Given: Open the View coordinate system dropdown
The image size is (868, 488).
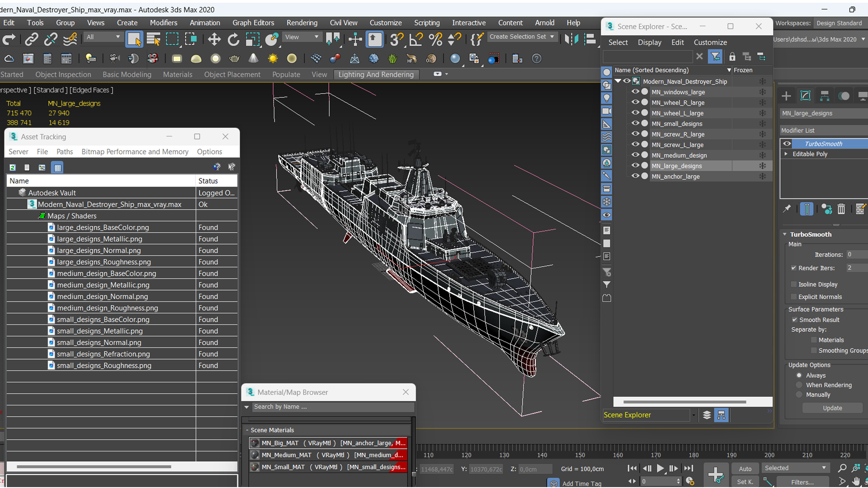Looking at the screenshot, I should tap(302, 37).
